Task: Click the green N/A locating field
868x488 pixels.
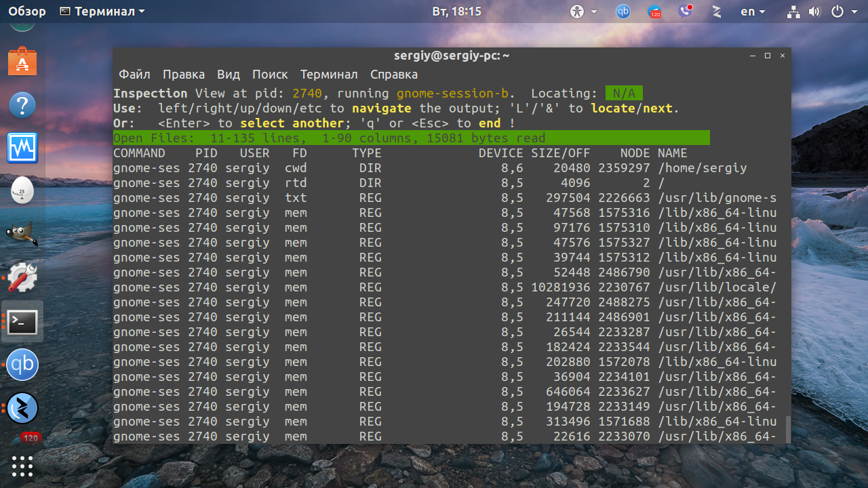Action: tap(624, 94)
